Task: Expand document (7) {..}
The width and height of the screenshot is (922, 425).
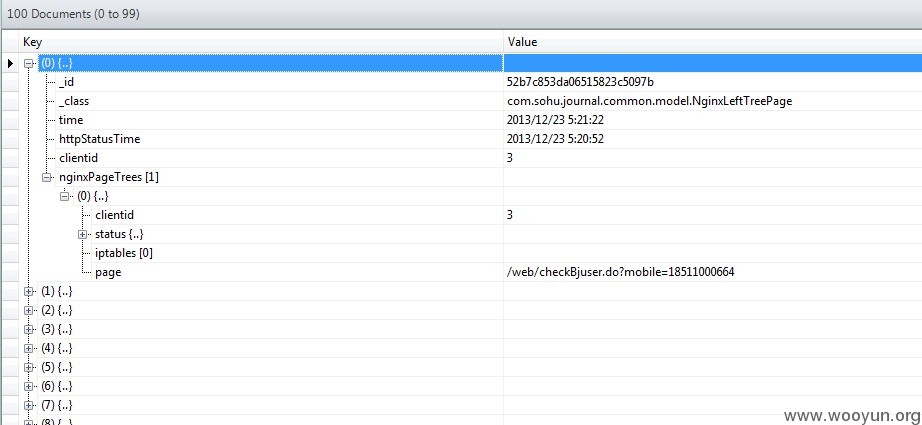Action: click(x=28, y=405)
